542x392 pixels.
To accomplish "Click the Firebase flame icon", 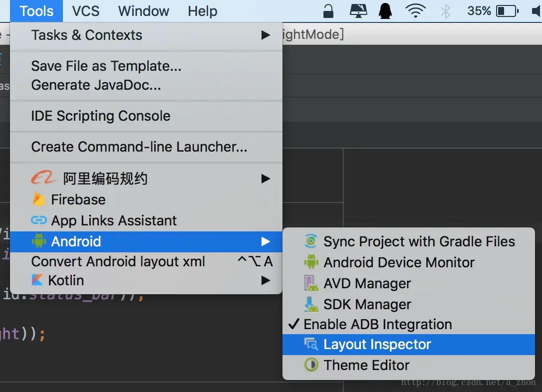I will (x=38, y=199).
